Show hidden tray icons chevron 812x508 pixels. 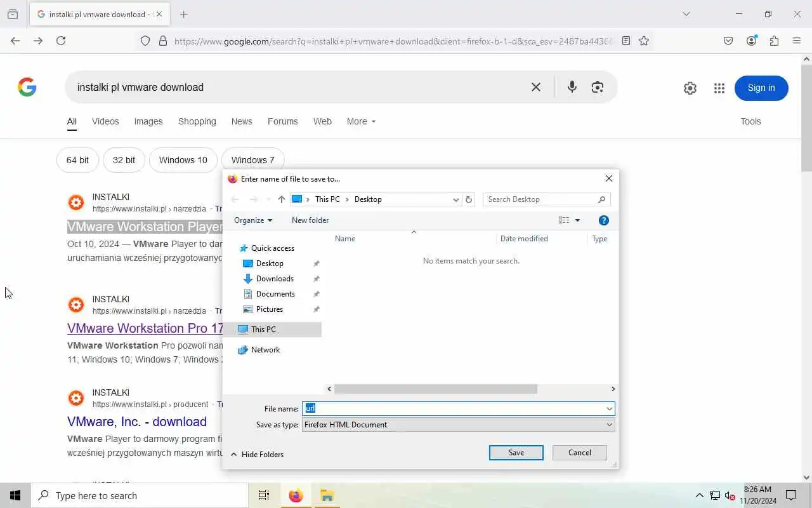699,495
